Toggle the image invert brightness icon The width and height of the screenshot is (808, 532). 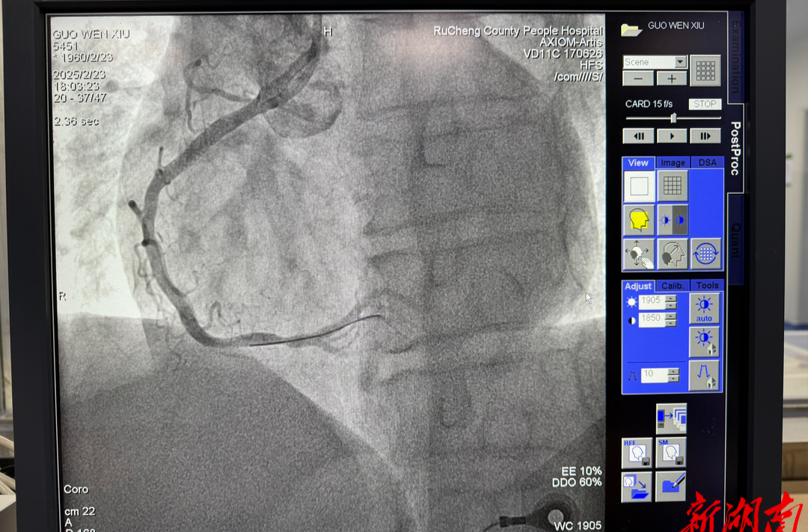click(x=673, y=220)
